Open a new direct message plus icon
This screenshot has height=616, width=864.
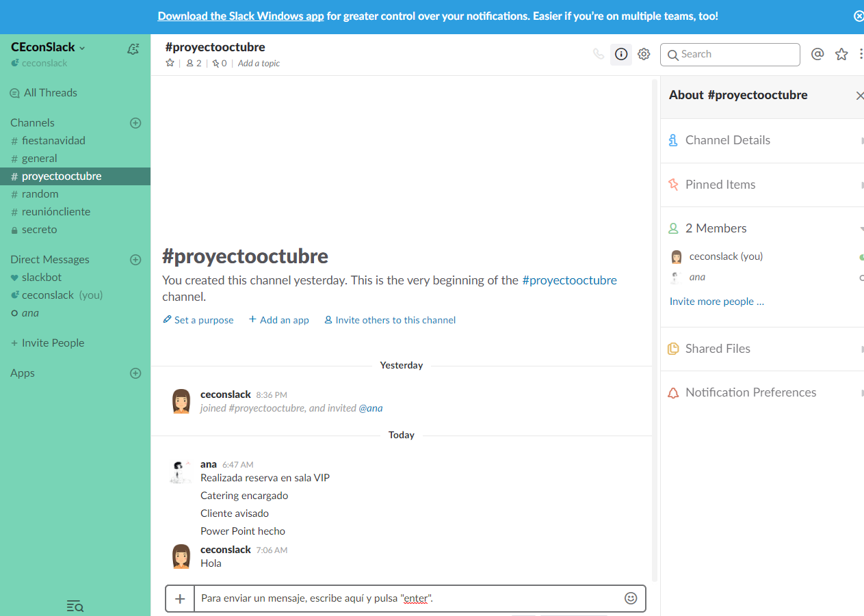pyautogui.click(x=135, y=260)
